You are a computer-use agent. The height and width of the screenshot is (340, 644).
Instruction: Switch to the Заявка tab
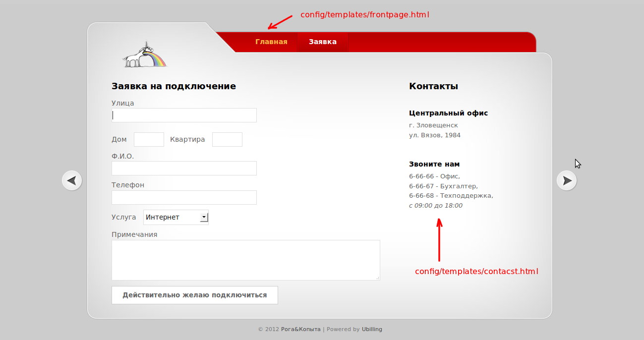coord(322,42)
